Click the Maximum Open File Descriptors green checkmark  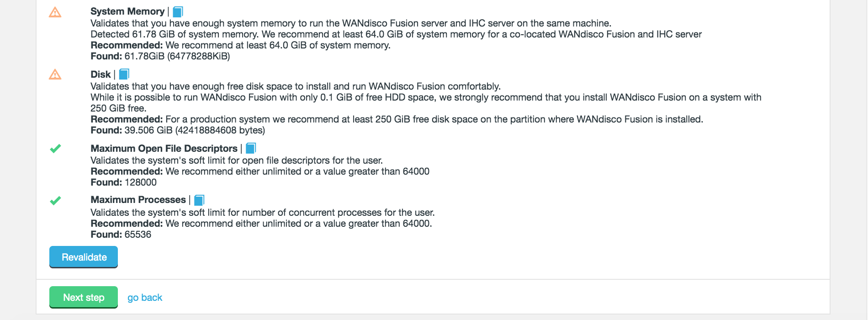[x=55, y=149]
